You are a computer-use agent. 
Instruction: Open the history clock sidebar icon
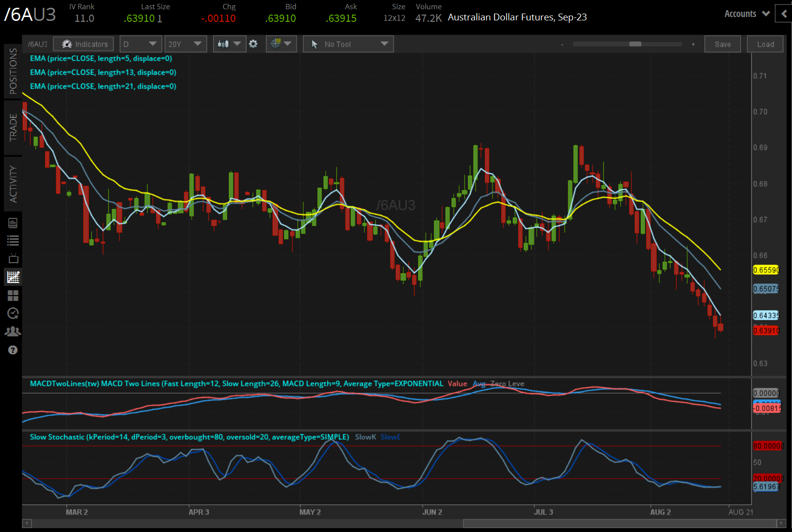click(13, 313)
